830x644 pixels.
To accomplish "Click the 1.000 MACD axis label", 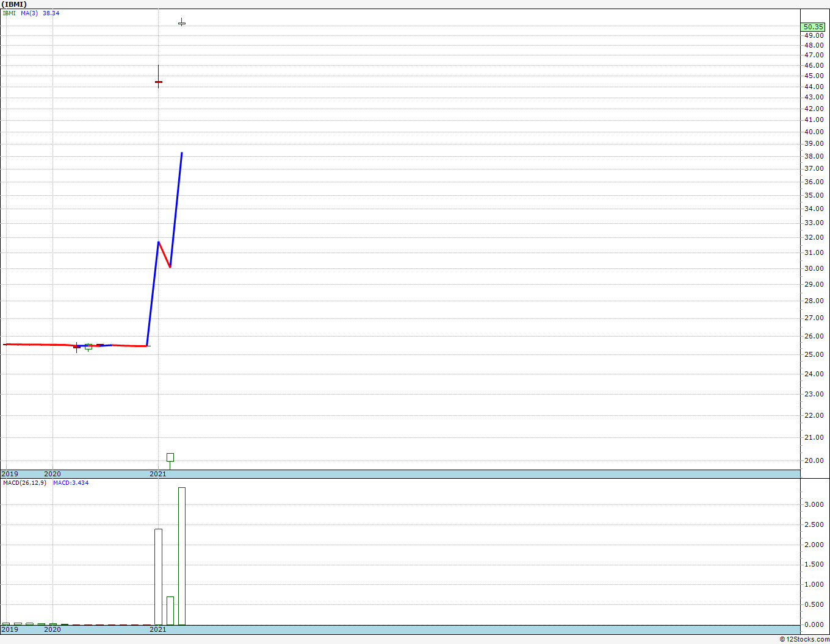I will point(814,584).
